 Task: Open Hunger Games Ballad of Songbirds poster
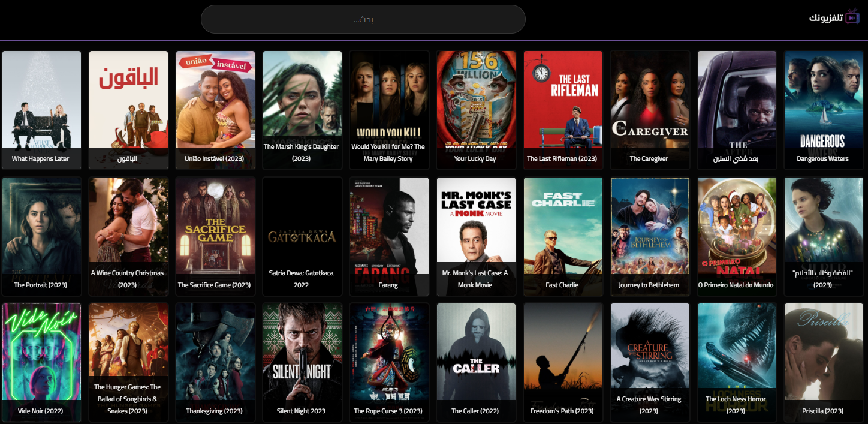[129, 362]
